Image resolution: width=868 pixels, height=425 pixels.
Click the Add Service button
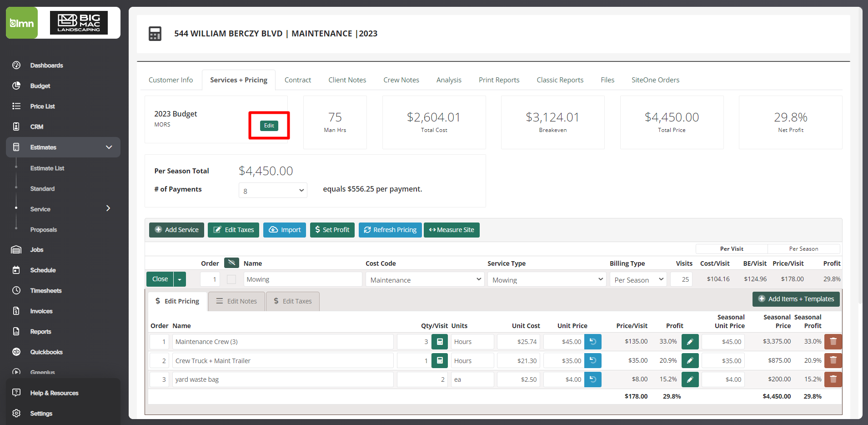pyautogui.click(x=176, y=230)
